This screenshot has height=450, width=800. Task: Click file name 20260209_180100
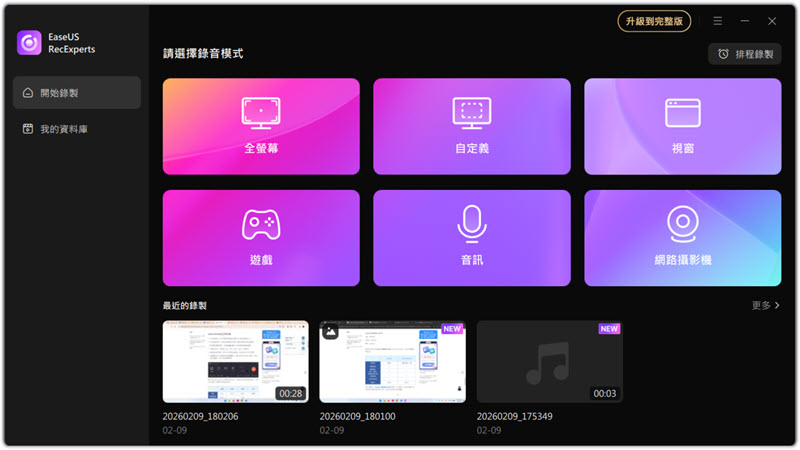click(x=358, y=416)
